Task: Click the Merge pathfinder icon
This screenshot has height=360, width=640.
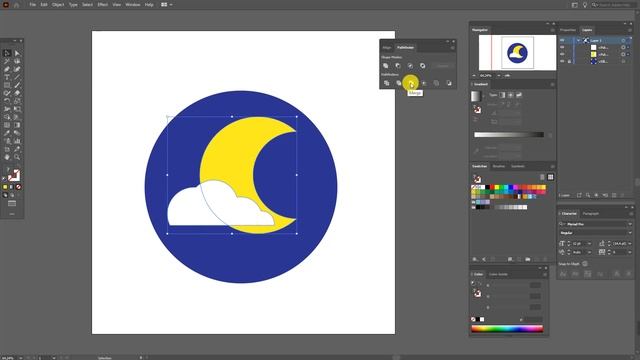Action: pos(411,83)
